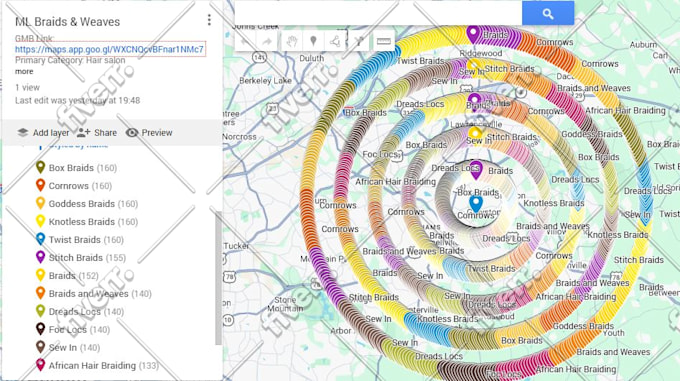Select the Add directions tool
This screenshot has height=381, width=680.
[x=359, y=42]
